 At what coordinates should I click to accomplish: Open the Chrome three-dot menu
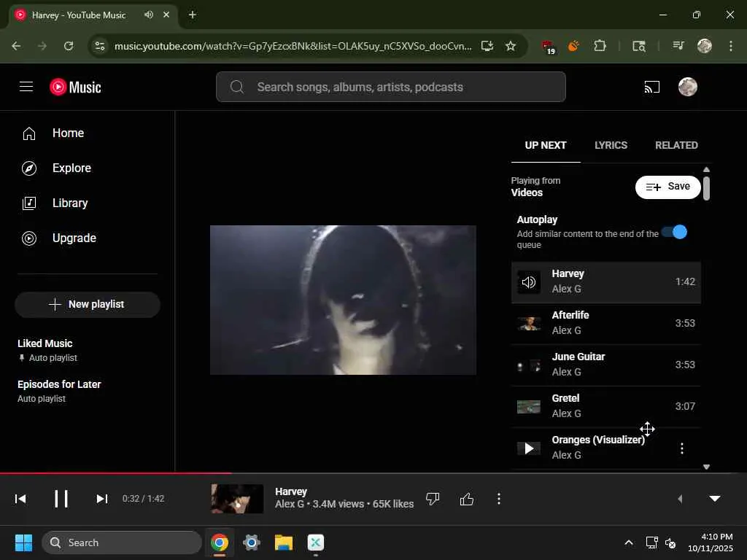[x=731, y=46]
